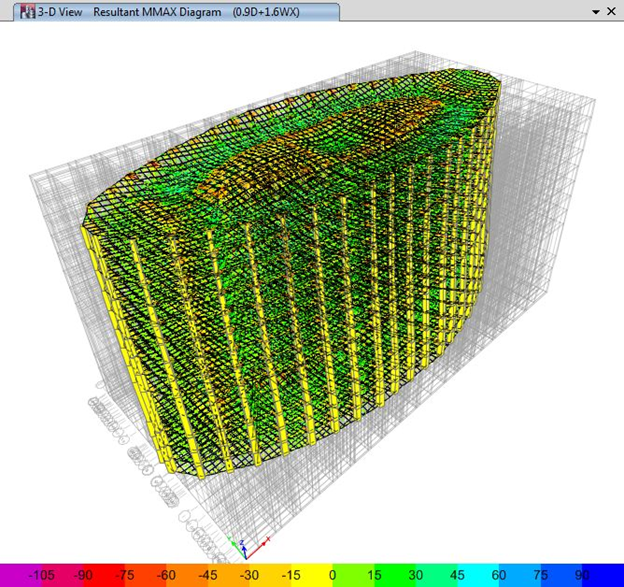Screen dimensions: 624x587
Task: Click the 0 legend label
Action: tap(333, 575)
